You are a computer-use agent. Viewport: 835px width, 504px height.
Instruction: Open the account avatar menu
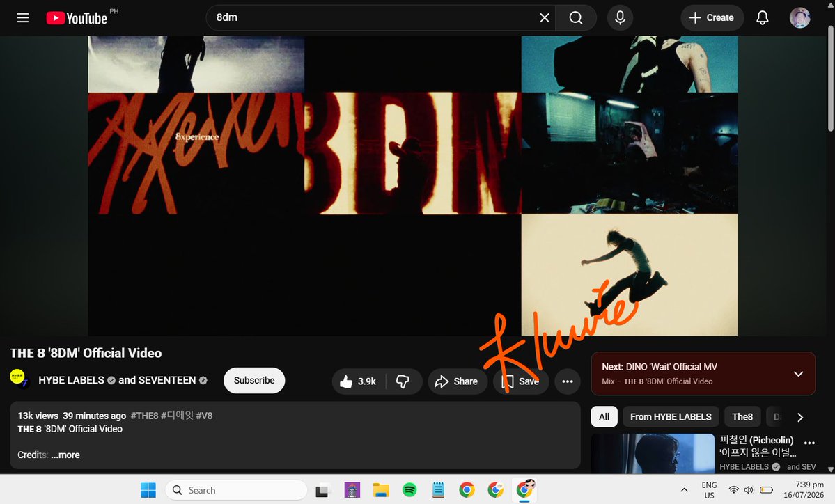point(799,17)
